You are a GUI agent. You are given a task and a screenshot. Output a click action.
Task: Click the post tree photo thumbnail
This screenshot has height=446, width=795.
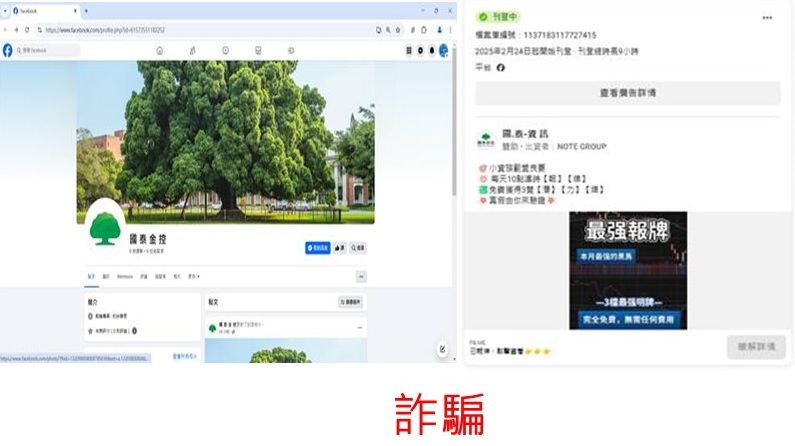coord(286,350)
